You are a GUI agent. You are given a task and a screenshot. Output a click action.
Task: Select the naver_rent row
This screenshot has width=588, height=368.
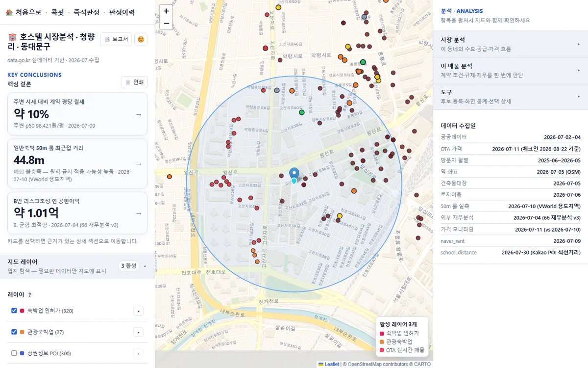(x=511, y=241)
